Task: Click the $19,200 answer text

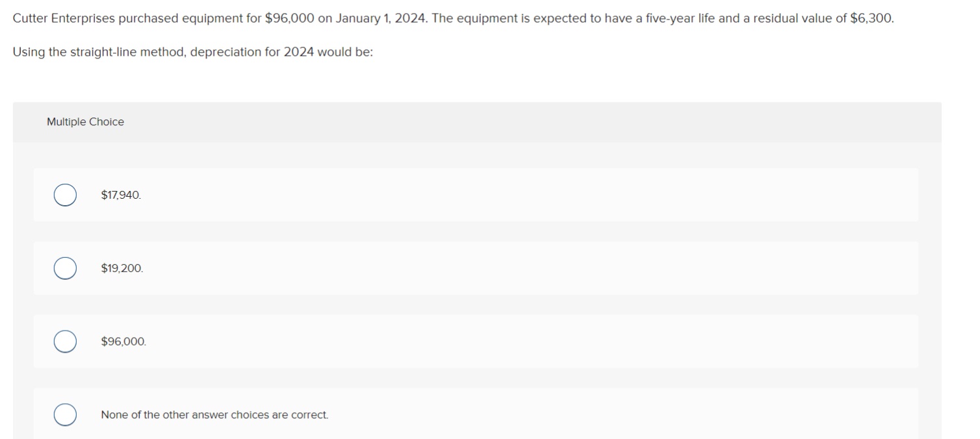Action: (x=122, y=268)
